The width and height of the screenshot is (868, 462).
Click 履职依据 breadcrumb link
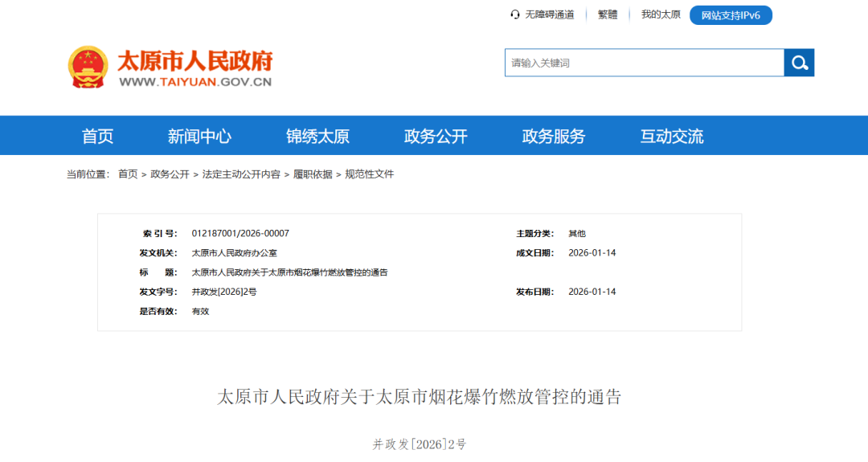pos(313,174)
